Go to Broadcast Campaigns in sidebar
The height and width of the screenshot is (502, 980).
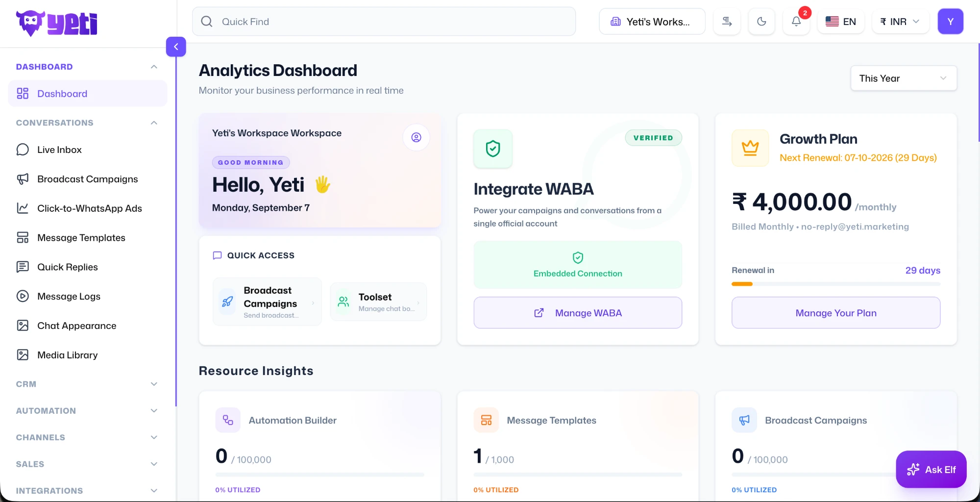tap(88, 179)
